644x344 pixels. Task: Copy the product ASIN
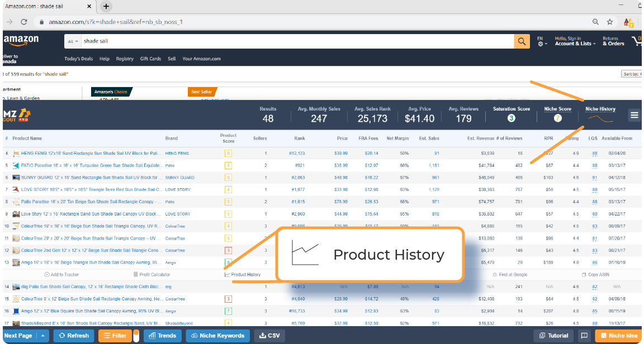point(596,274)
